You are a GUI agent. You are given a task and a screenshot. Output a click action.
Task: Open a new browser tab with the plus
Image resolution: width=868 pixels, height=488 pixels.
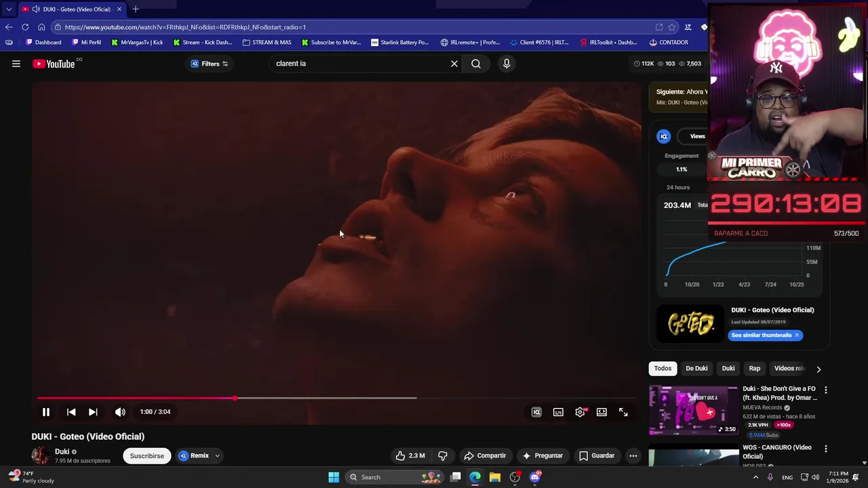[x=136, y=9]
